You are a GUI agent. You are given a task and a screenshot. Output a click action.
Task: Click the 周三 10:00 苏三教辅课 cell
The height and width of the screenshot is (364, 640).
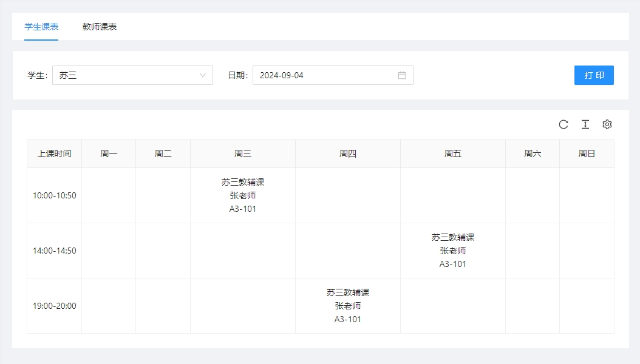pos(243,195)
